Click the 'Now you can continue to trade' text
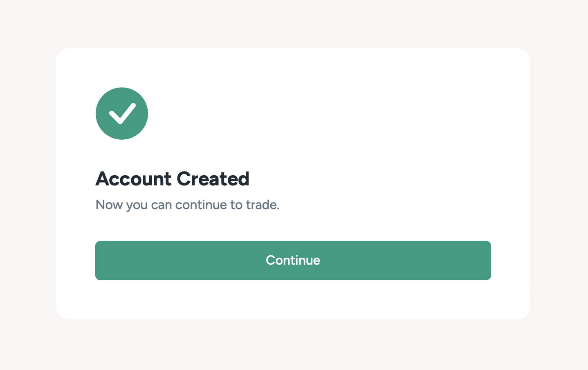 (187, 205)
